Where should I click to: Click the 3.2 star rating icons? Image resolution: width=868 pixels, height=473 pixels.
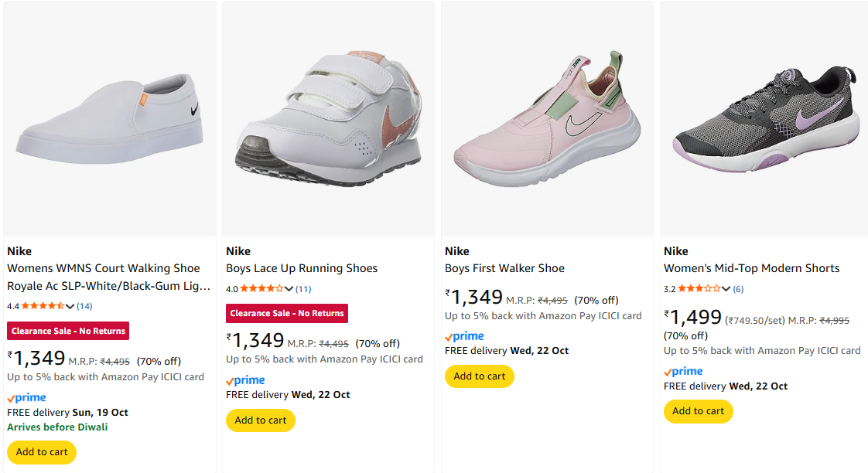pyautogui.click(x=699, y=289)
